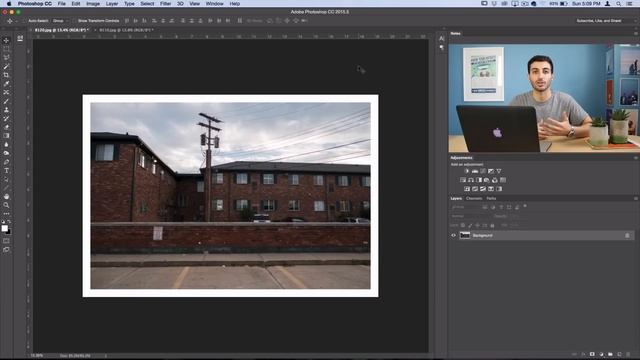Select the Move tool
640x360 pixels.
point(6,40)
